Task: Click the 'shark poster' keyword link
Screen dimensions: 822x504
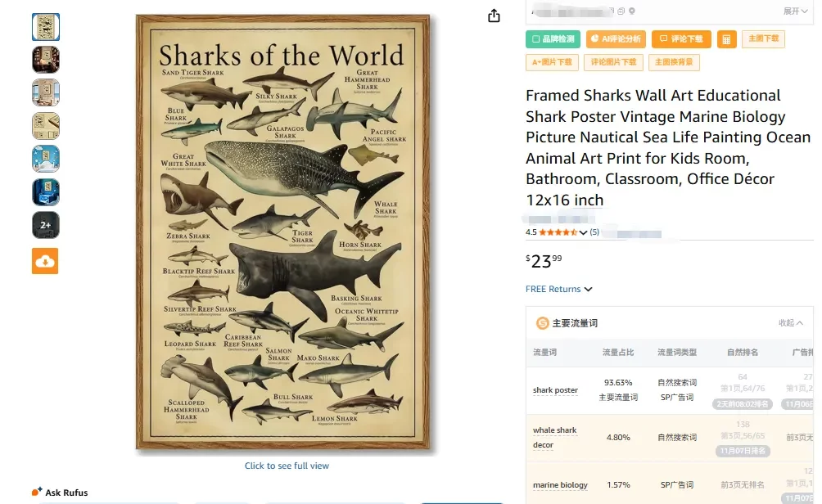Action: click(555, 390)
